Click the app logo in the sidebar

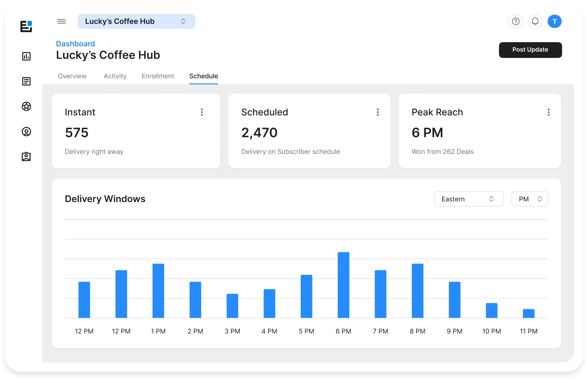26,26
